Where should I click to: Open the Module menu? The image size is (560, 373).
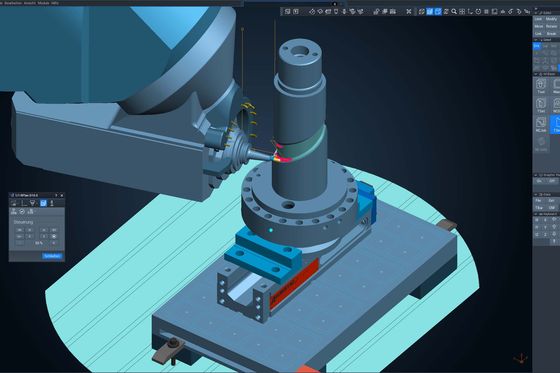(43, 3)
